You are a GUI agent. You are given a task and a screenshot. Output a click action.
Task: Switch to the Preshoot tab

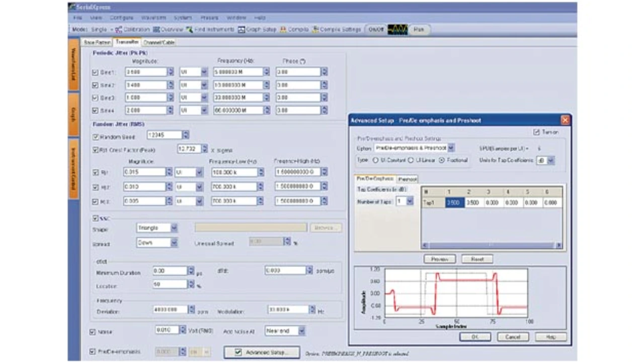tap(408, 179)
